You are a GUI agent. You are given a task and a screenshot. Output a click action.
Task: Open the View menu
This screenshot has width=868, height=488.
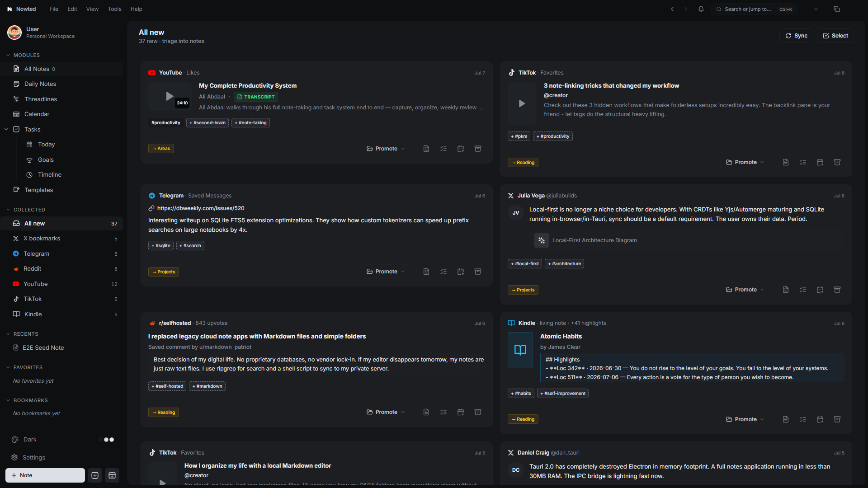click(92, 9)
